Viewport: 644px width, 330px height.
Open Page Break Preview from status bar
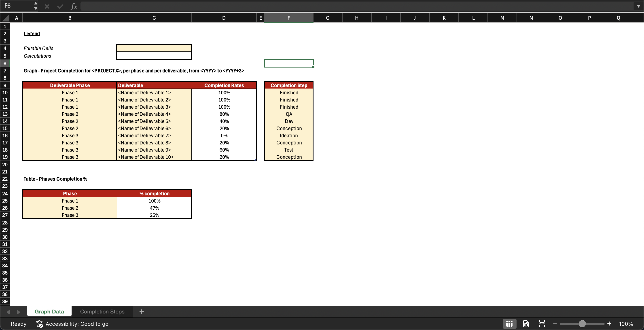[x=542, y=324]
